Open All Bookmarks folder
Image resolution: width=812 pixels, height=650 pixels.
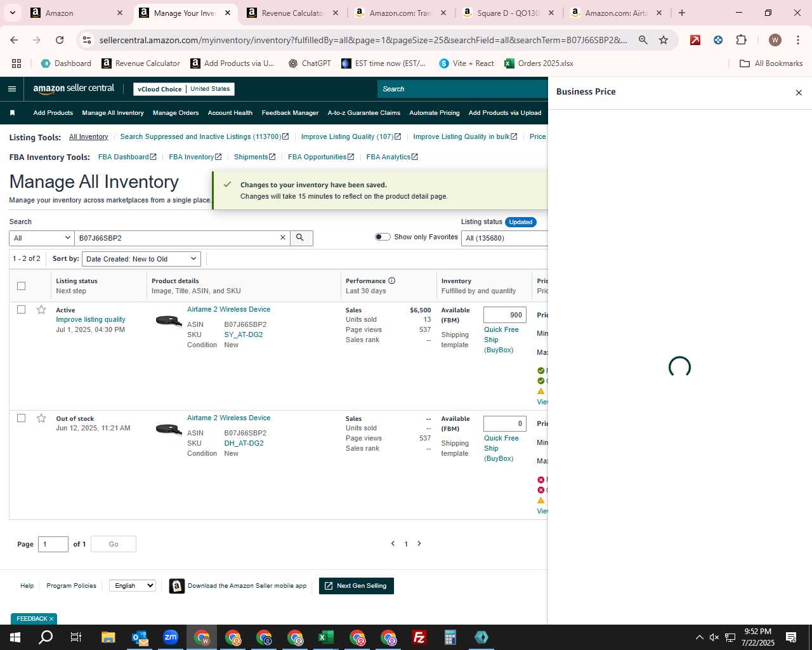click(771, 63)
